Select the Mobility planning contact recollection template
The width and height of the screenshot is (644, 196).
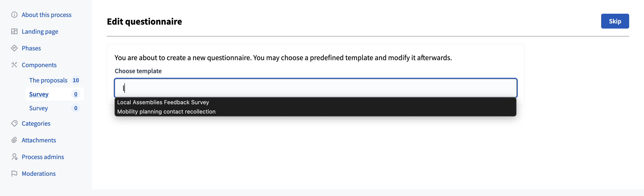tap(166, 111)
